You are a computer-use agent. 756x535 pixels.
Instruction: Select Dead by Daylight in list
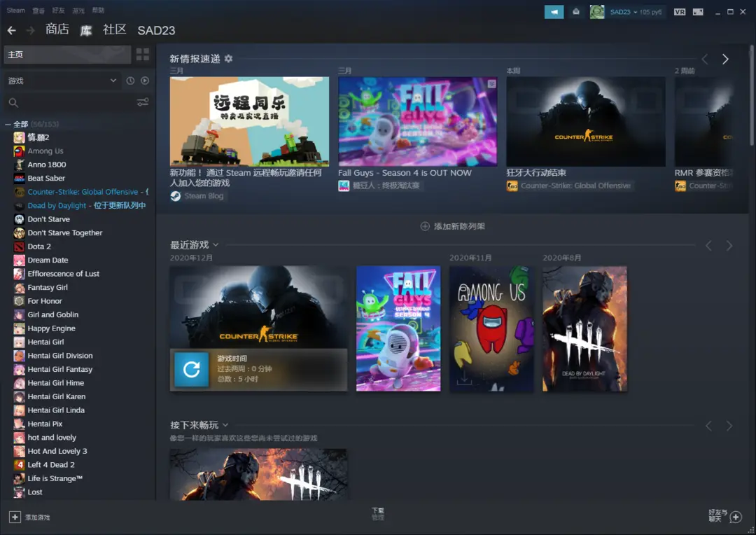[80, 205]
